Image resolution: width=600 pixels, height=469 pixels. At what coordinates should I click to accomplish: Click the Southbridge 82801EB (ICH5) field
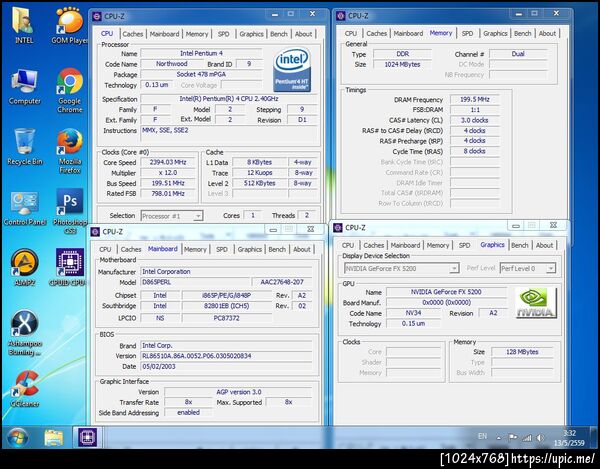coord(227,306)
